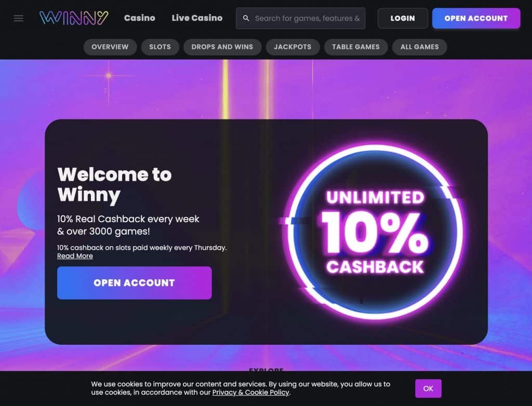This screenshot has width=532, height=406.
Task: Open the Privacy & Cookie Policy link
Action: coord(251,393)
